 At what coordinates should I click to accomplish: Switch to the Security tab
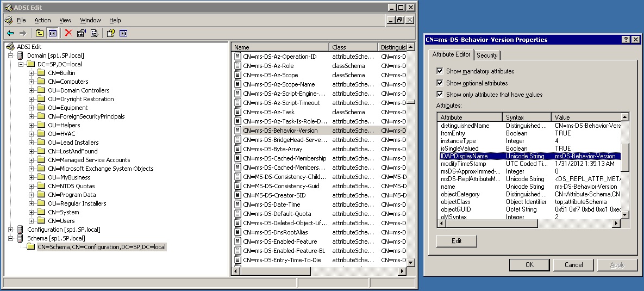[x=487, y=55]
